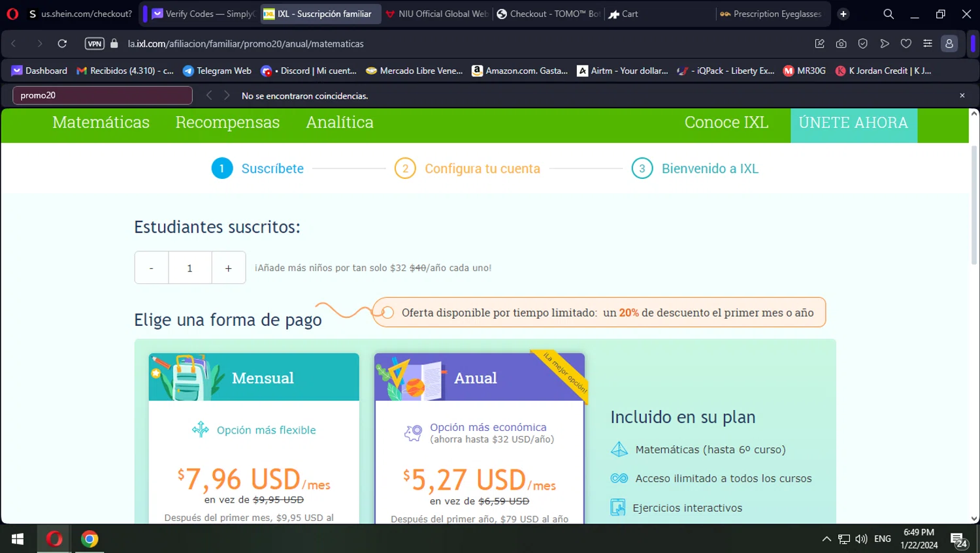
Task: Click the tab search magnifier icon
Action: coord(889,14)
